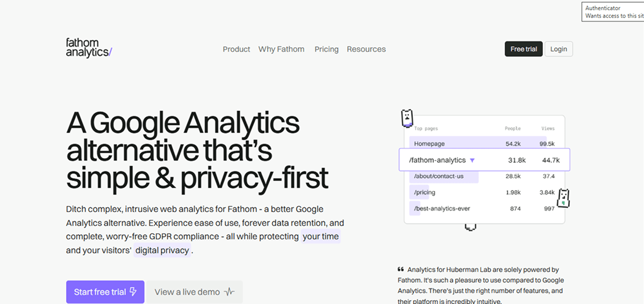Open the Why Fathom menu
The image size is (644, 304).
coord(281,49)
